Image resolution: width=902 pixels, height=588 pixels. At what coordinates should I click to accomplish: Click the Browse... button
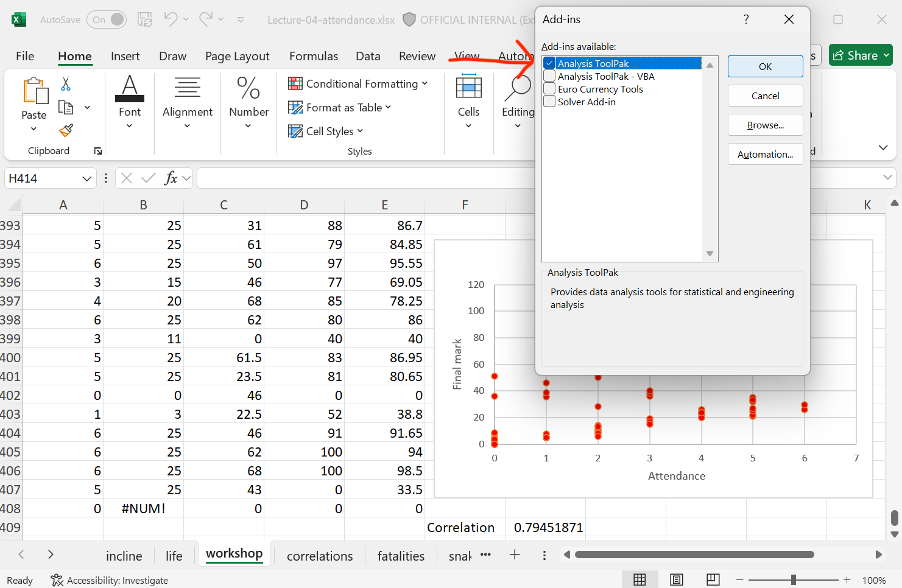(765, 125)
